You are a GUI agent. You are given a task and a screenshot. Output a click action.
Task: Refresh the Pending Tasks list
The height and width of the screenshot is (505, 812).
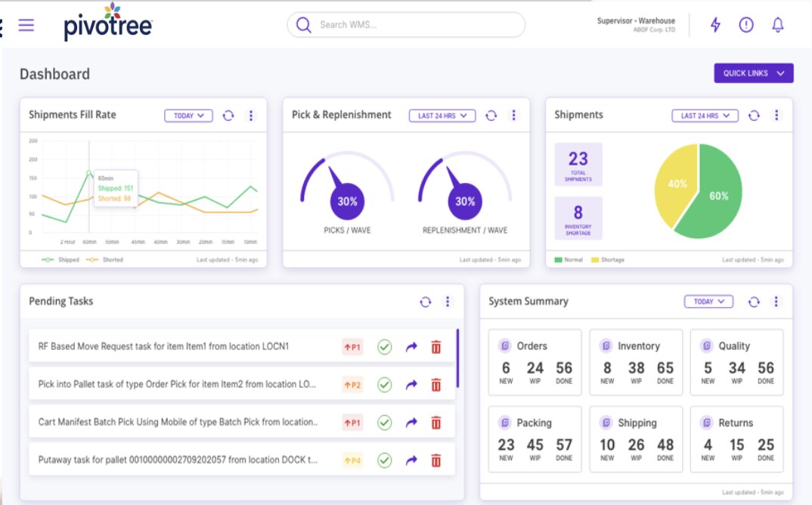point(426,302)
